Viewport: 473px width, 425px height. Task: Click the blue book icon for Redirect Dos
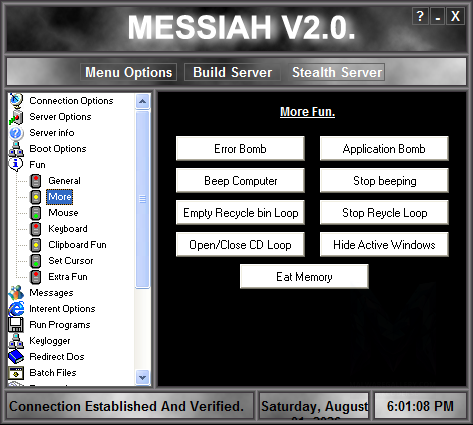pyautogui.click(x=16, y=357)
